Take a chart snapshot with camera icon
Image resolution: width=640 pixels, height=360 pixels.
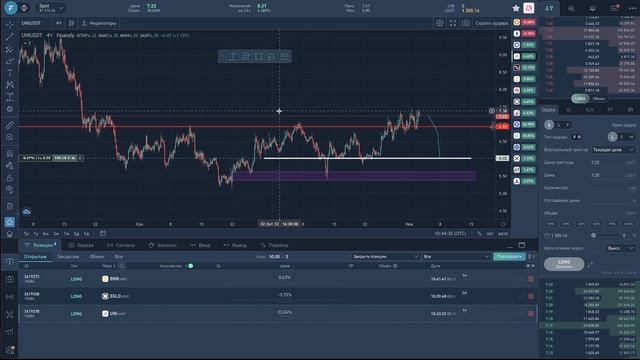pos(466,23)
